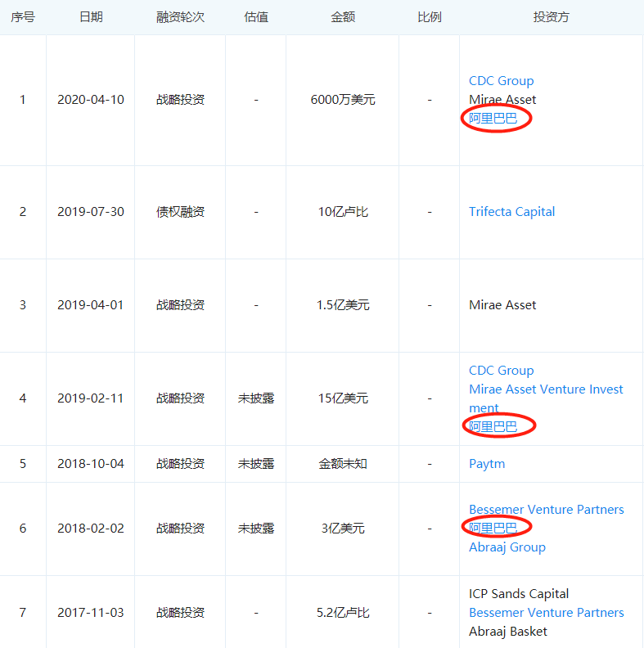Open CDC Group link in row 1
This screenshot has width=644, height=648.
[x=501, y=80]
